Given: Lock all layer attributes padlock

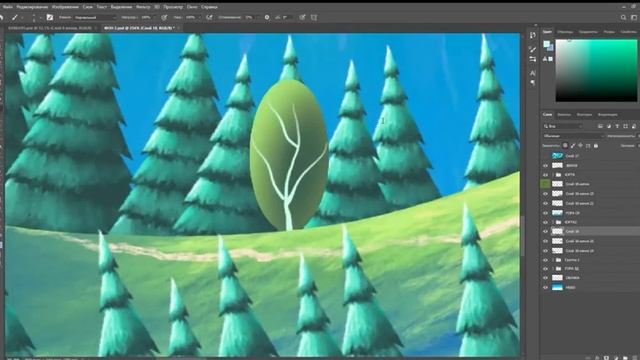Looking at the screenshot, I should 596,146.
